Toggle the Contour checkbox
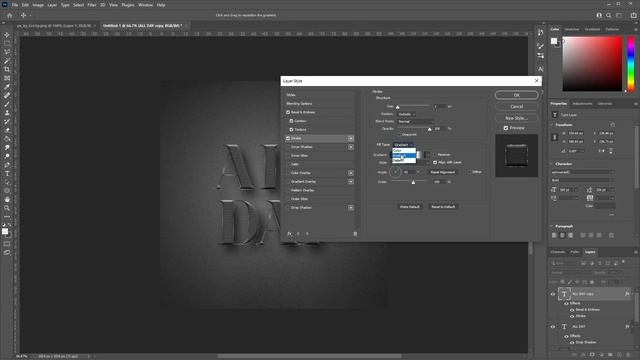 (x=291, y=121)
